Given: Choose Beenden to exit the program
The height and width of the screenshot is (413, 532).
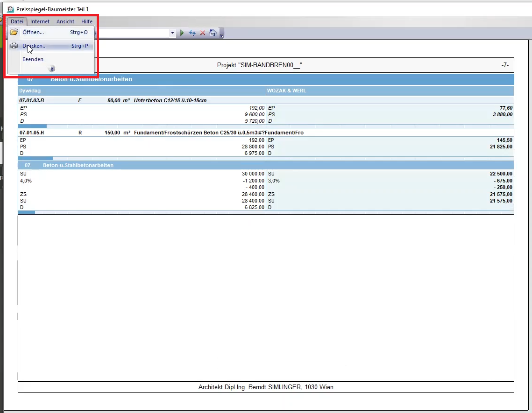Looking at the screenshot, I should (x=33, y=59).
